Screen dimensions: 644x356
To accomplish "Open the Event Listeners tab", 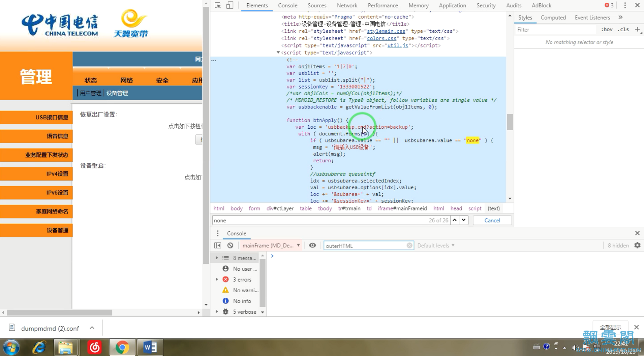I will [592, 18].
